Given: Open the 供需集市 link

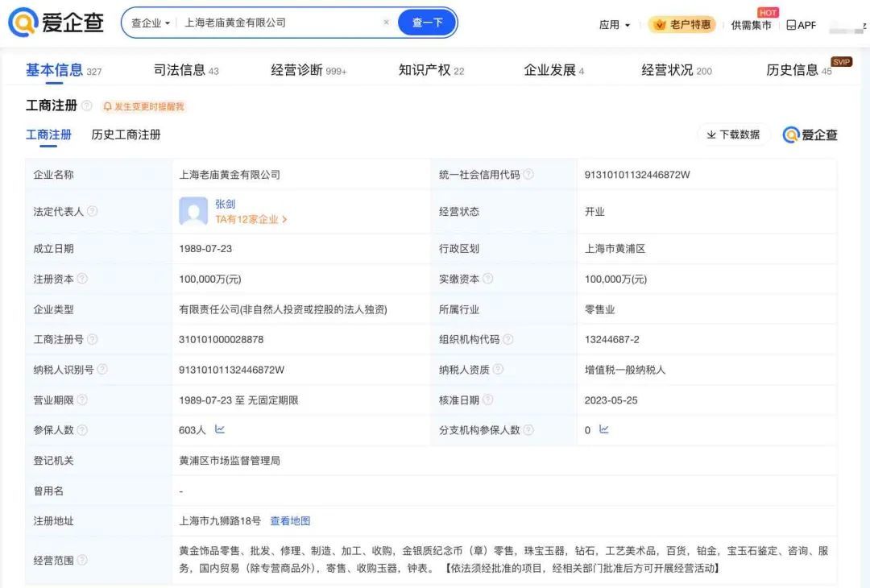Looking at the screenshot, I should (751, 25).
